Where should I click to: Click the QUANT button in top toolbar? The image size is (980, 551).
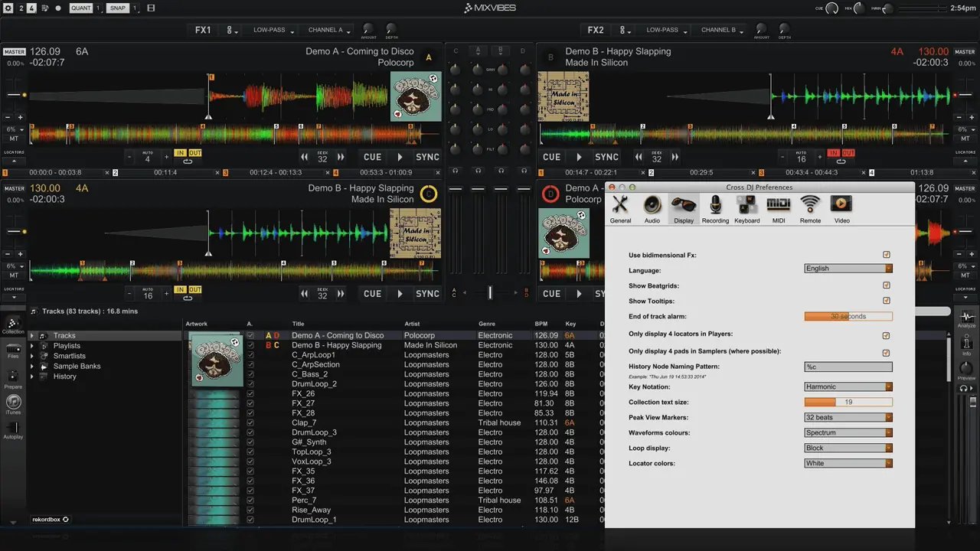(x=80, y=8)
